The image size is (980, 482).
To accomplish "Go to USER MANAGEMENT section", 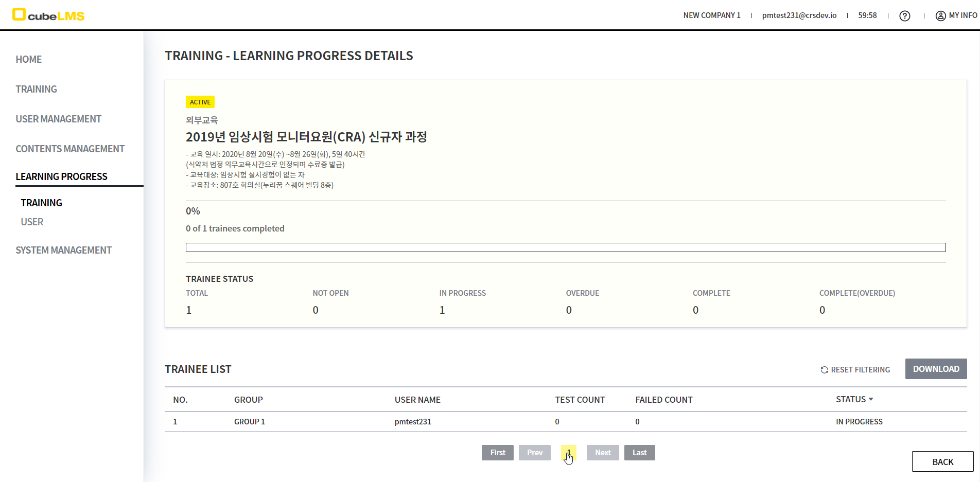I will (x=59, y=119).
